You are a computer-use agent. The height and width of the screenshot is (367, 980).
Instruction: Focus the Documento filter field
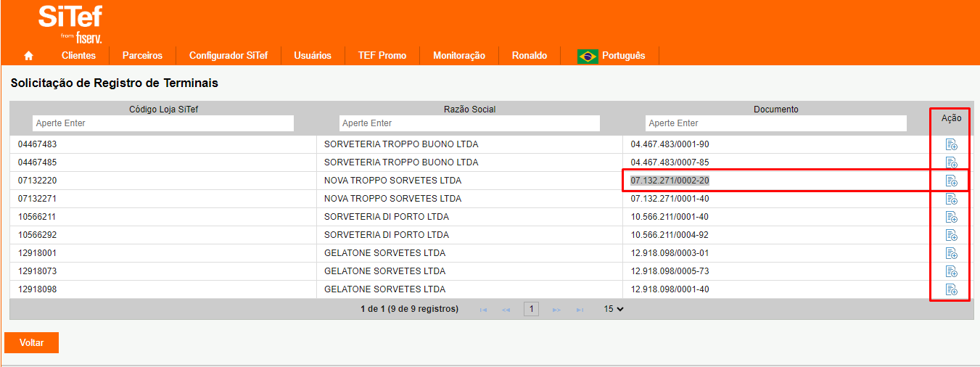click(776, 123)
